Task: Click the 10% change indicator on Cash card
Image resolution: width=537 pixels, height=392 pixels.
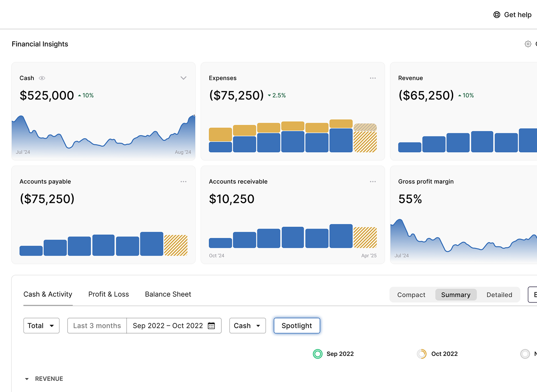Action: coord(86,96)
